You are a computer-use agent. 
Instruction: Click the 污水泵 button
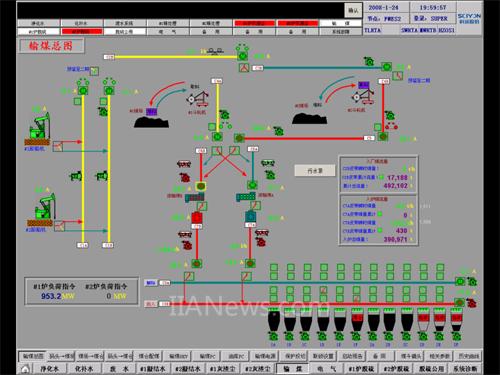pos(315,171)
